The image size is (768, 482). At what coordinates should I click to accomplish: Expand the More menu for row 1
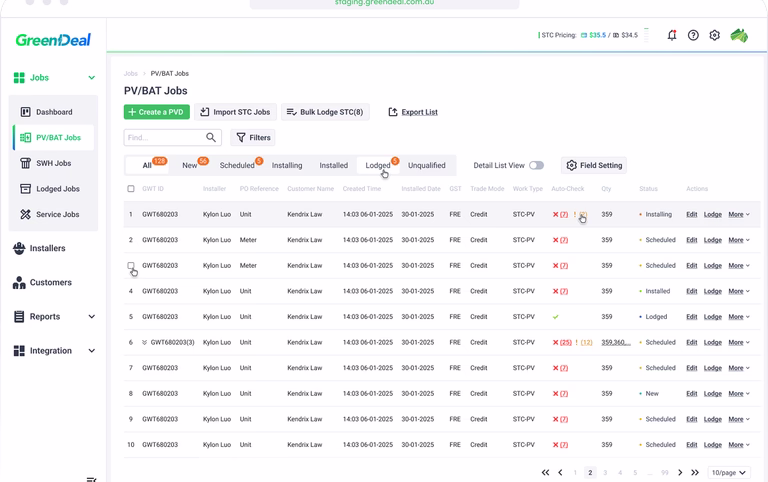[739, 214]
